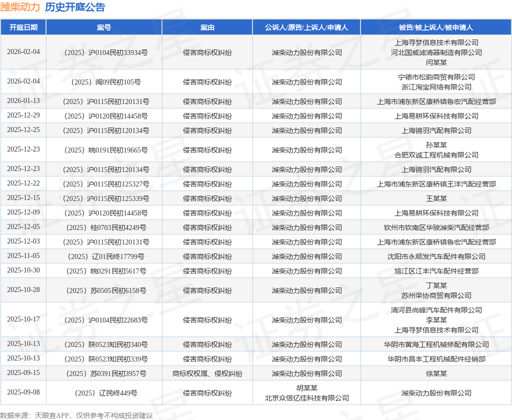Click case number (2025)苏0391民初3957号

click(106, 373)
